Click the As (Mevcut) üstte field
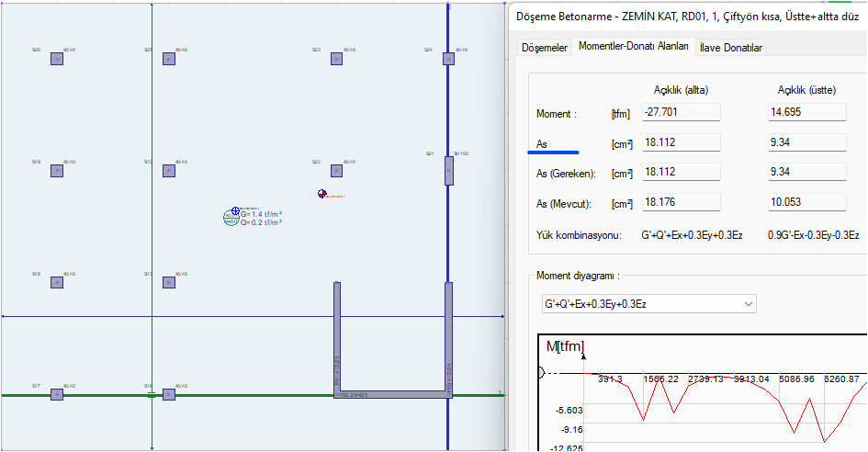 point(806,202)
